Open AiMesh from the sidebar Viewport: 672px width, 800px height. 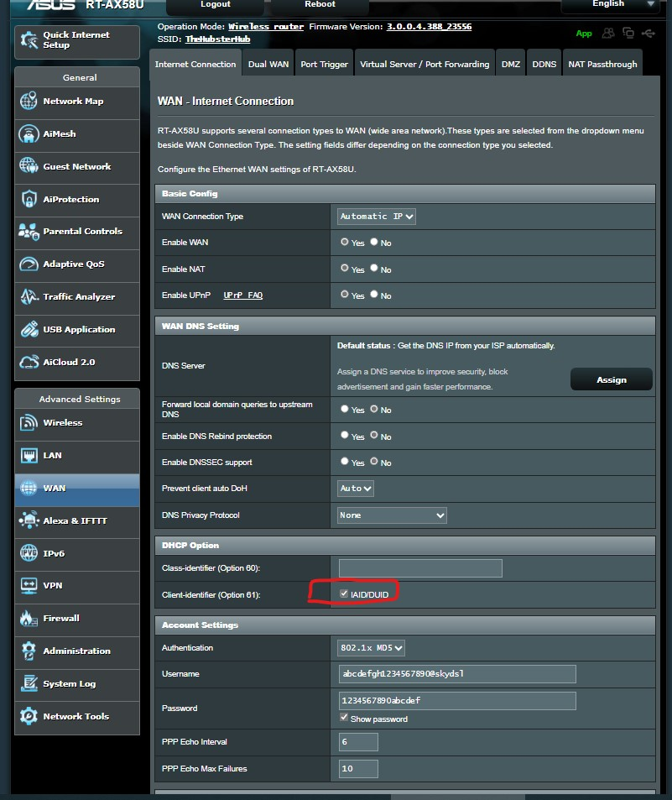click(x=29, y=134)
